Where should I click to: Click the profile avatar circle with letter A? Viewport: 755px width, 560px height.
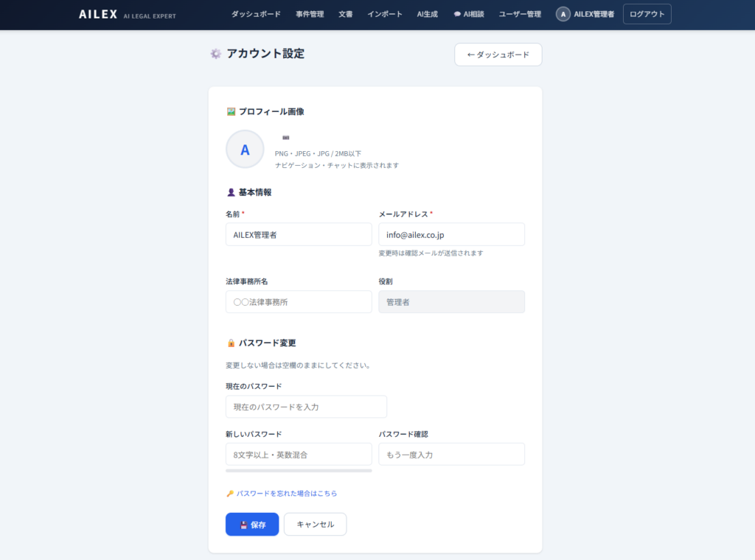[x=245, y=150]
